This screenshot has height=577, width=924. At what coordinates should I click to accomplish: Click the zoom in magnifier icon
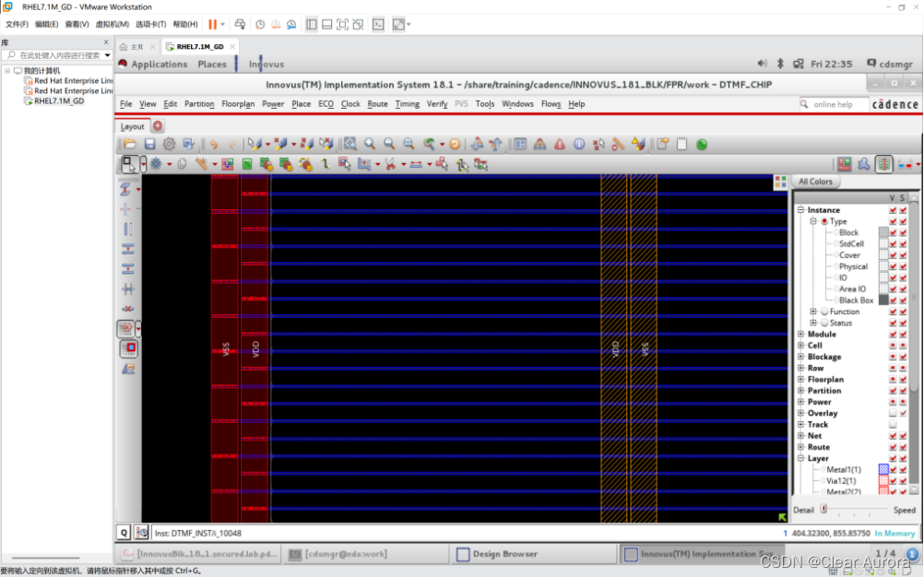coord(370,144)
